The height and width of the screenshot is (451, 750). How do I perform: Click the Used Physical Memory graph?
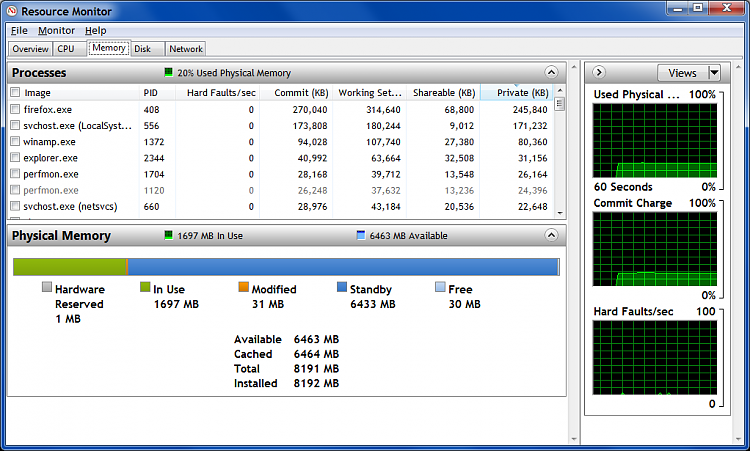[655, 141]
